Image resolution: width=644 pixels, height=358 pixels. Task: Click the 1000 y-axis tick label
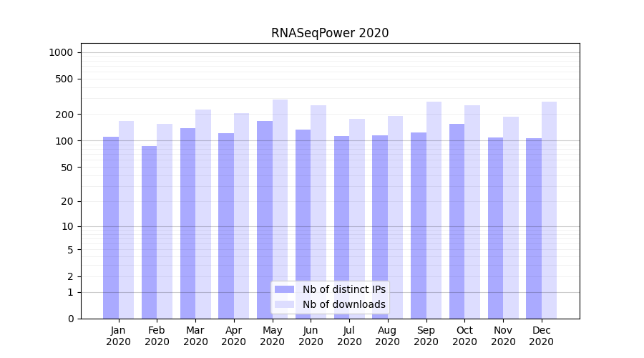coord(61,52)
